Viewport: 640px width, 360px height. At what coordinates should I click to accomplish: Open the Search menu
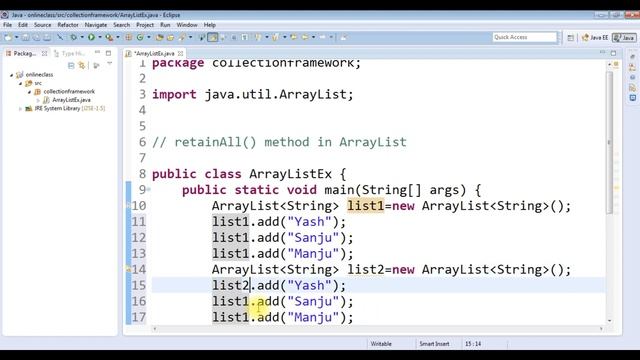tap(121, 25)
